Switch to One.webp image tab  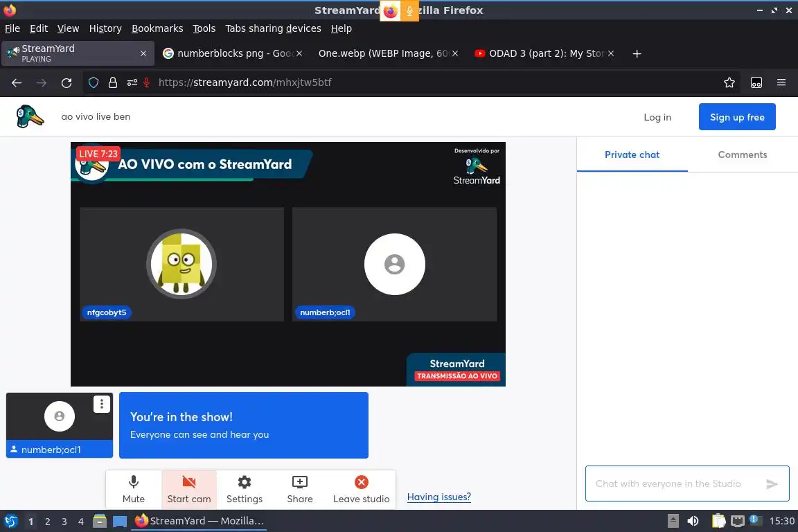point(382,53)
